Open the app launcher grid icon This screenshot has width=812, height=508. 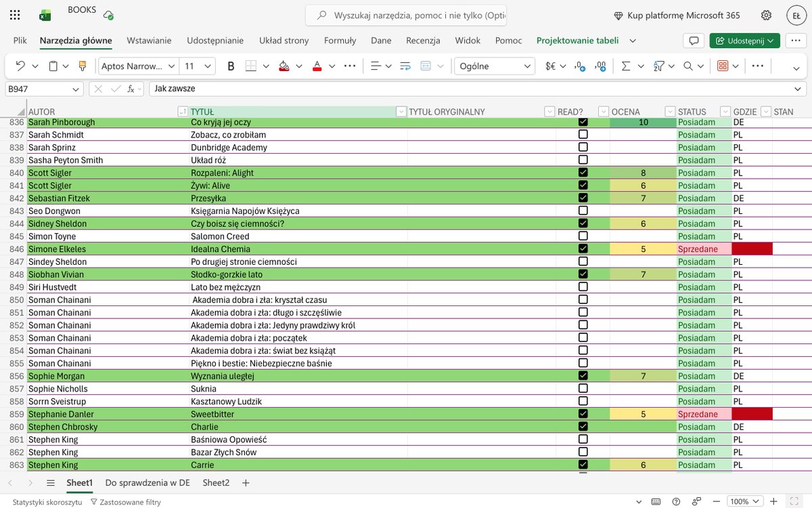pos(15,15)
